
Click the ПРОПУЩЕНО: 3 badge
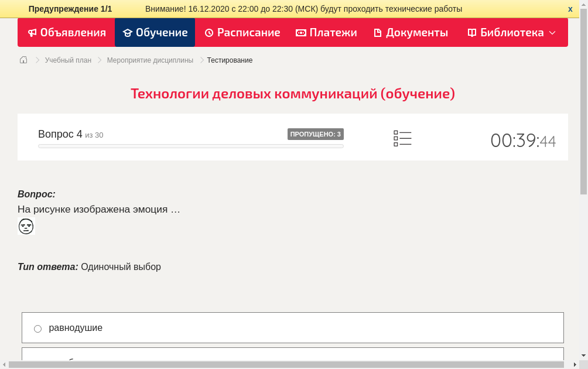point(315,134)
